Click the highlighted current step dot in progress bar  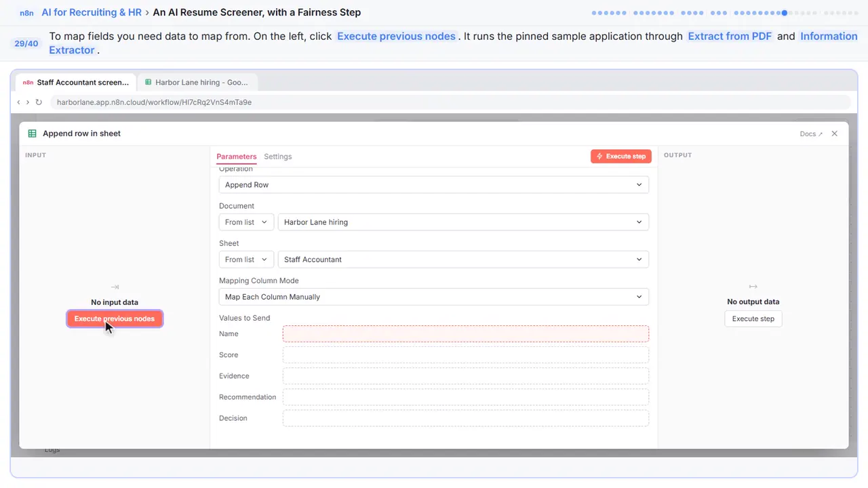click(785, 13)
